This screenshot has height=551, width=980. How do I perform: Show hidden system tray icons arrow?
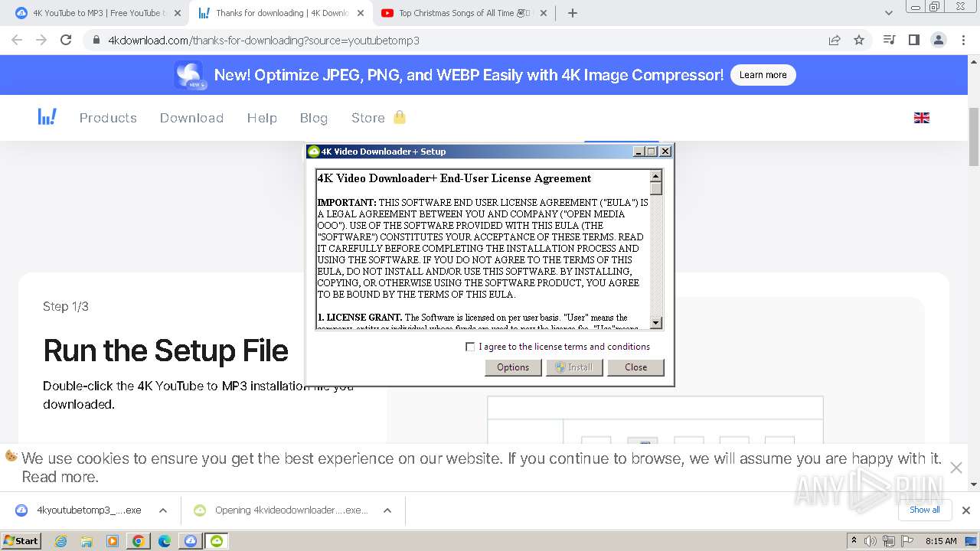point(854,541)
